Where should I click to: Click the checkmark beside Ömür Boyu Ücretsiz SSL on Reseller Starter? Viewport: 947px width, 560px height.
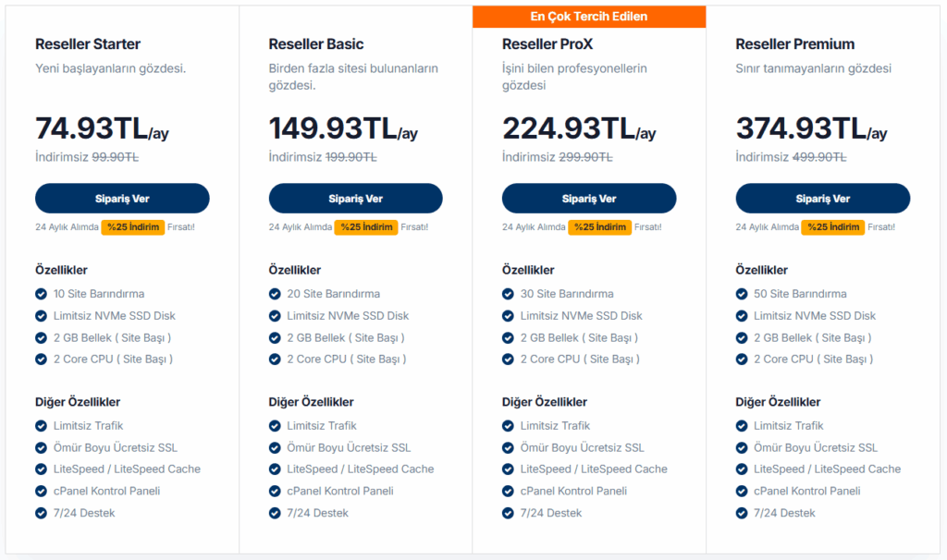coord(40,447)
